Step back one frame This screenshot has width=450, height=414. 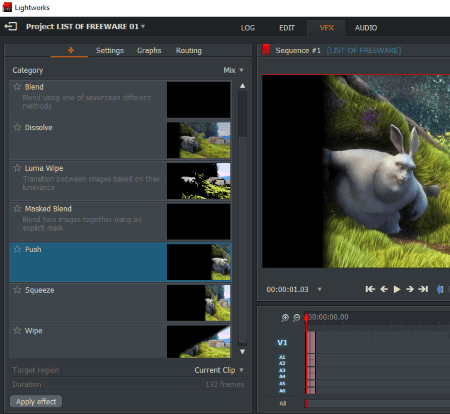[x=384, y=289]
